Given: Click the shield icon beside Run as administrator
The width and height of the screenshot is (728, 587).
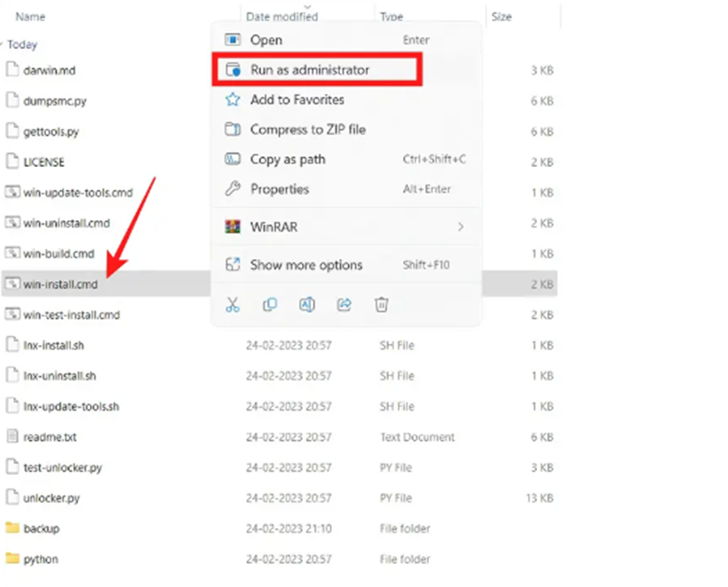Looking at the screenshot, I should click(233, 69).
